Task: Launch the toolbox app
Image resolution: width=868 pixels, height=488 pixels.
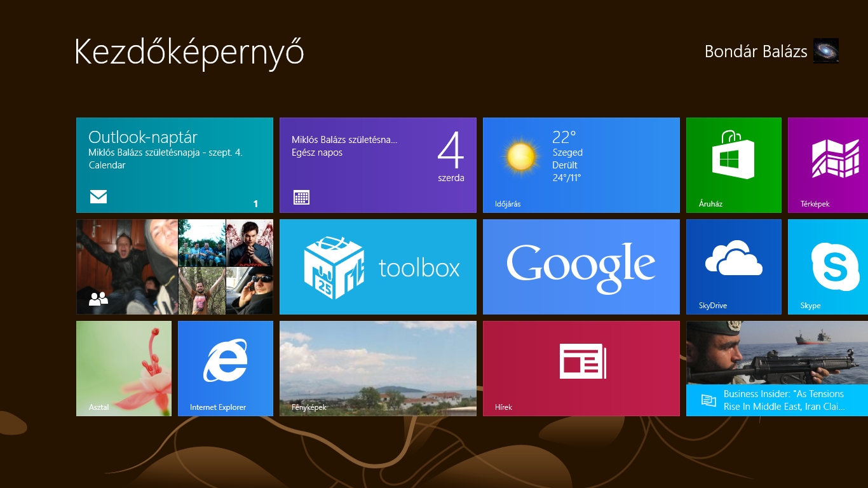Action: coord(377,266)
